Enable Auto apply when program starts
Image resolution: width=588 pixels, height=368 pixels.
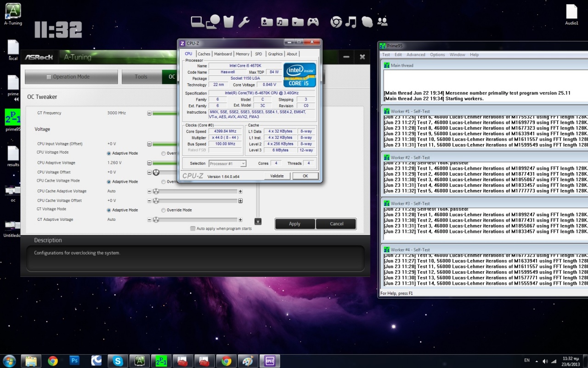(x=193, y=229)
